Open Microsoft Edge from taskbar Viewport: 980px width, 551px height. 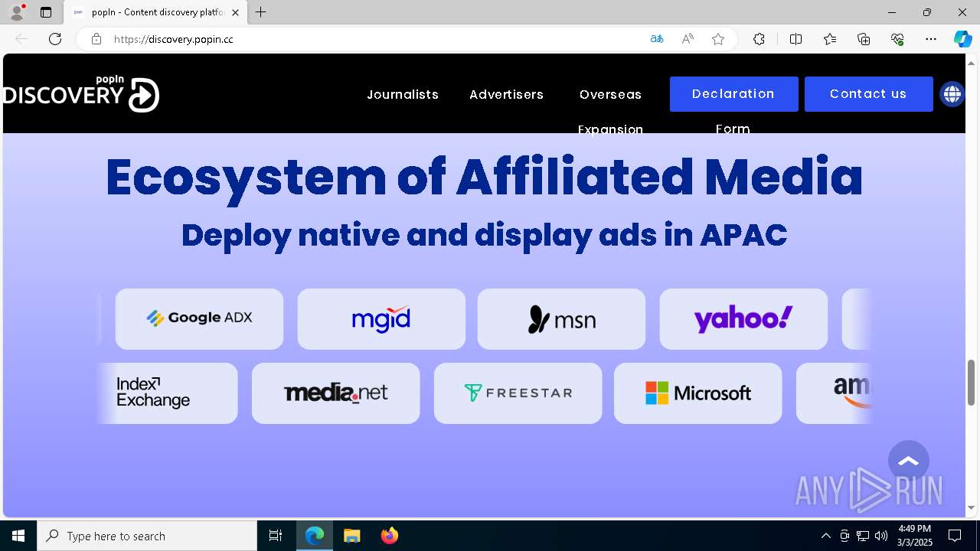click(x=315, y=536)
